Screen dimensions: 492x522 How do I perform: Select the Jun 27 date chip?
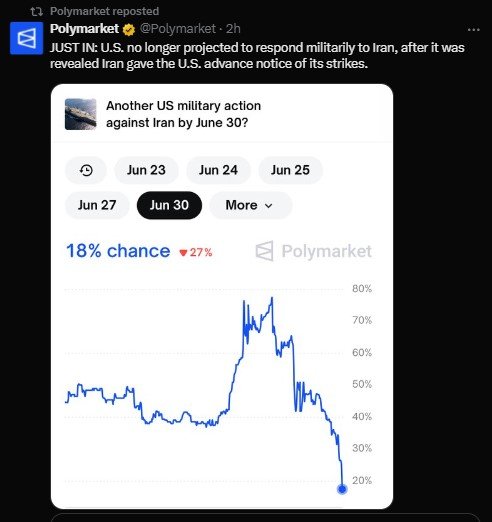coord(97,205)
